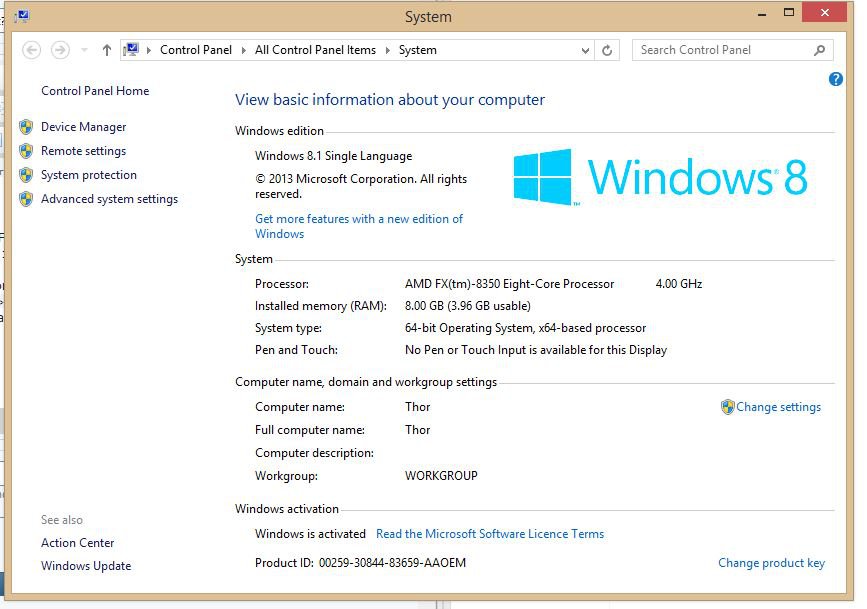867x609 pixels.
Task: Click the shield icon beside System protection
Action: [26, 175]
